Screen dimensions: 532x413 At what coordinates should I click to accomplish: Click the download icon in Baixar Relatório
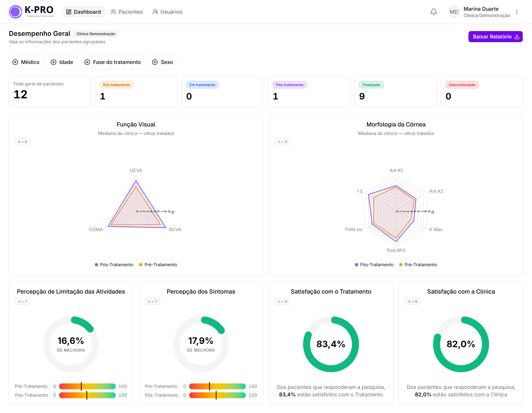click(x=516, y=37)
